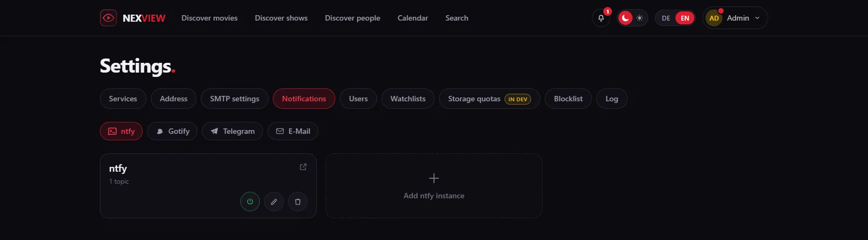Switch to light mode sun icon
The height and width of the screenshot is (240, 868).
click(640, 18)
